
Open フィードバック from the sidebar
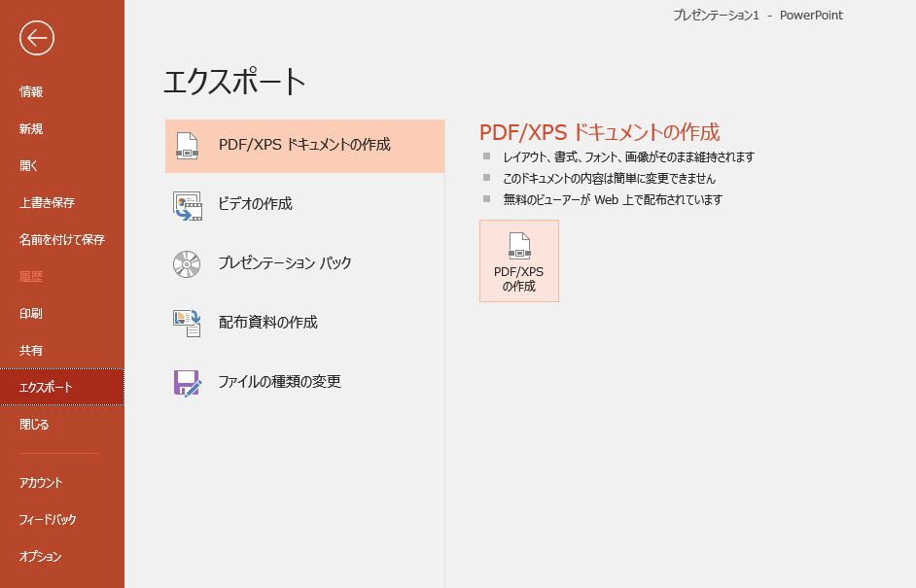pos(48,520)
